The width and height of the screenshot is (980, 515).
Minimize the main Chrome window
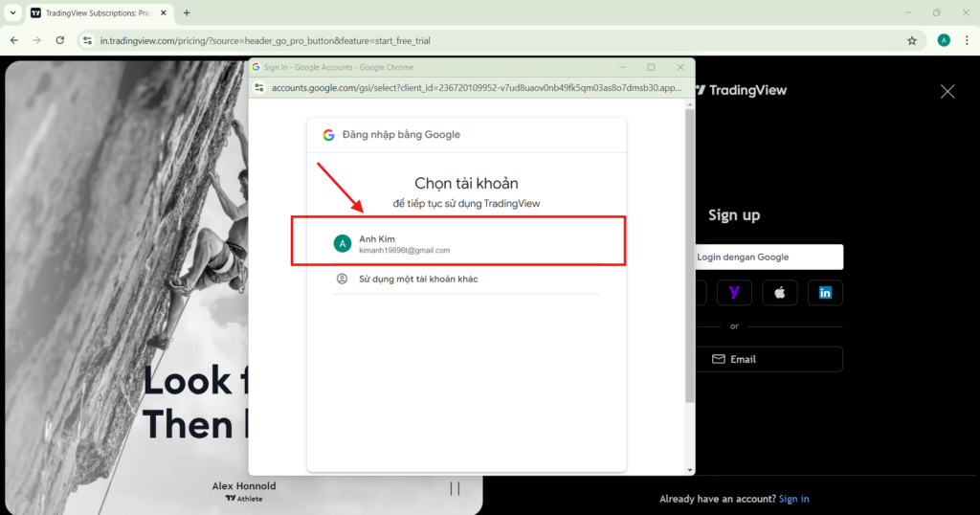908,12
